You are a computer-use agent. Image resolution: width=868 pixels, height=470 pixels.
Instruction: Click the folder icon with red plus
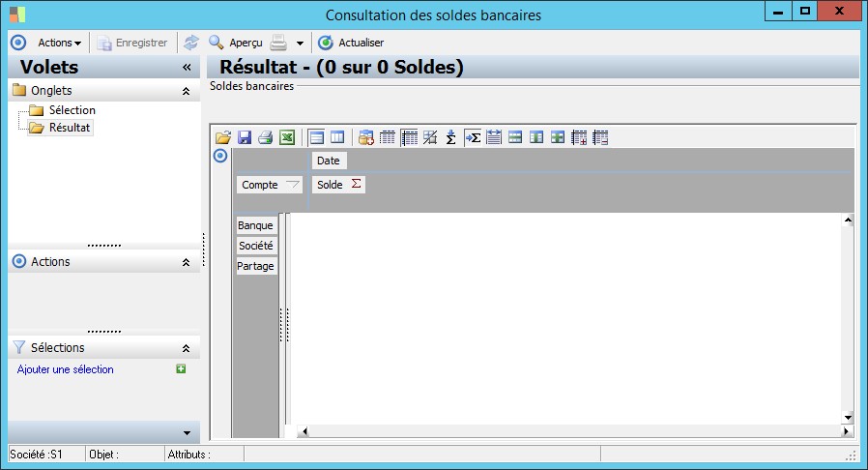(x=366, y=137)
